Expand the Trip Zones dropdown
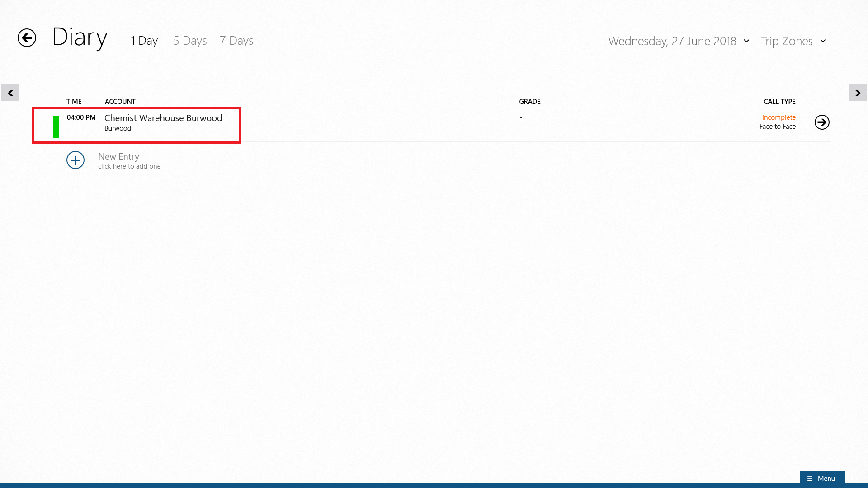 click(786, 41)
